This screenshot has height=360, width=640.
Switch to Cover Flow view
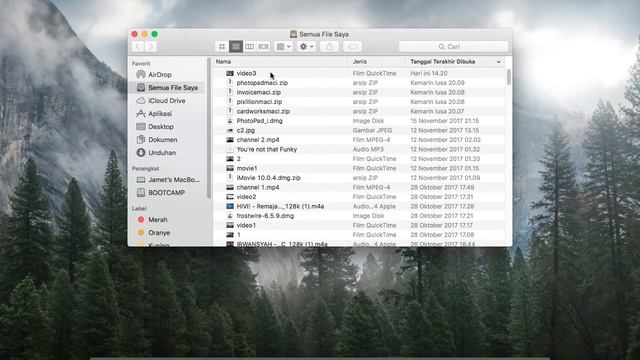[x=264, y=47]
